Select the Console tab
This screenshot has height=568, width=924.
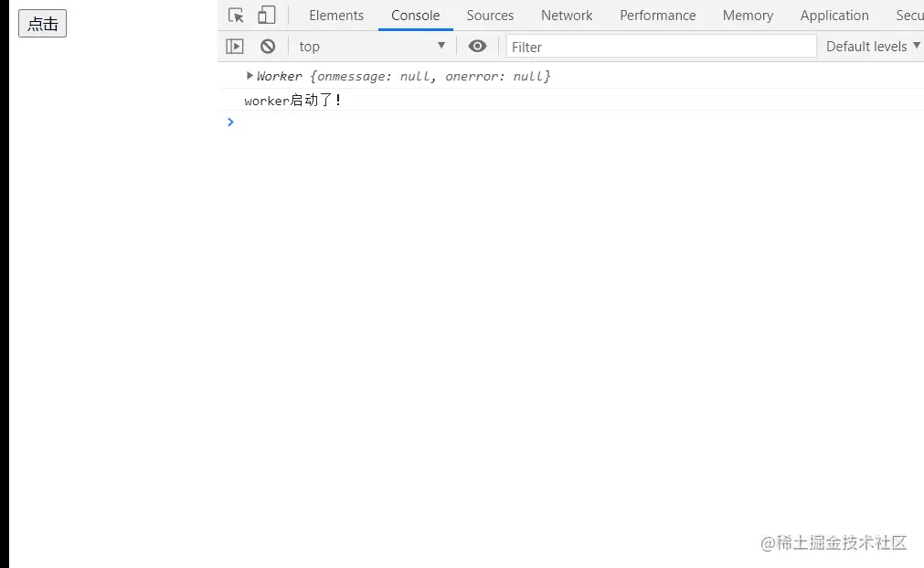point(416,16)
